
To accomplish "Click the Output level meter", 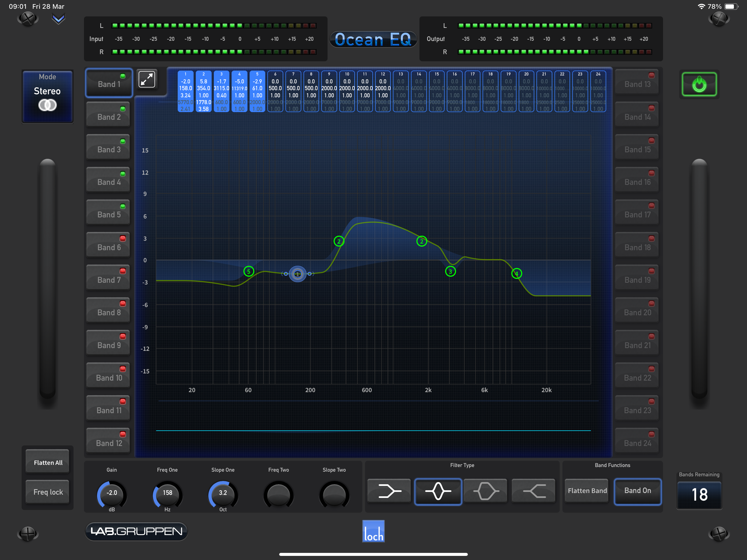I will click(541, 39).
